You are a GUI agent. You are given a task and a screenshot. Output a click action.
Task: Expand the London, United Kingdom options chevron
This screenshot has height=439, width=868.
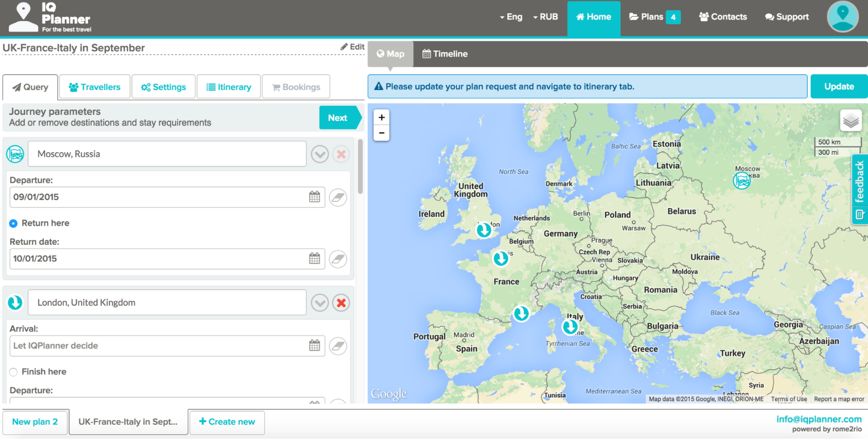[320, 303]
